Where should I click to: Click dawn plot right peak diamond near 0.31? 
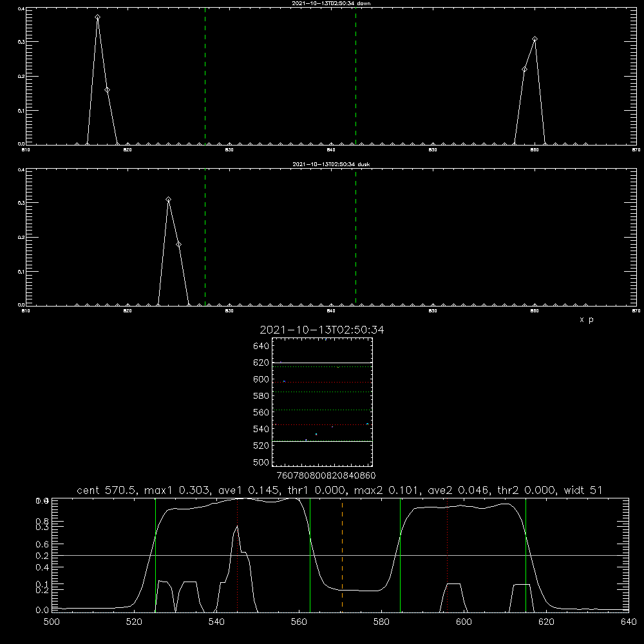coord(535,39)
